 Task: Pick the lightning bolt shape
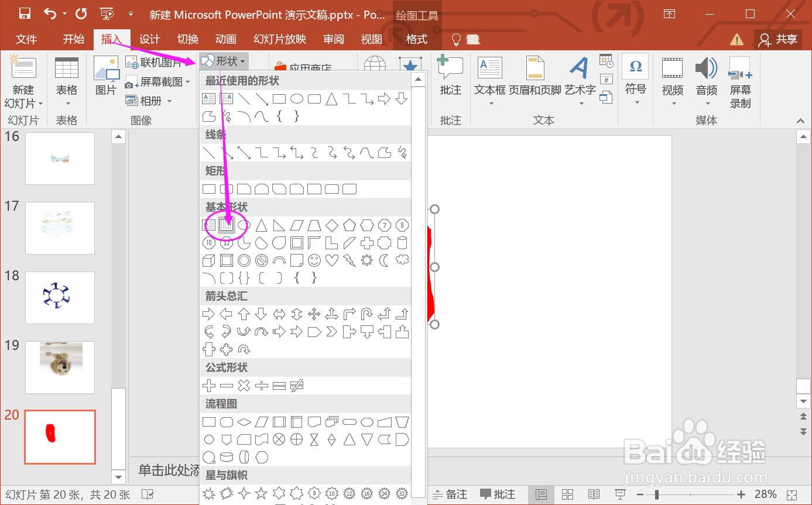pyautogui.click(x=350, y=260)
